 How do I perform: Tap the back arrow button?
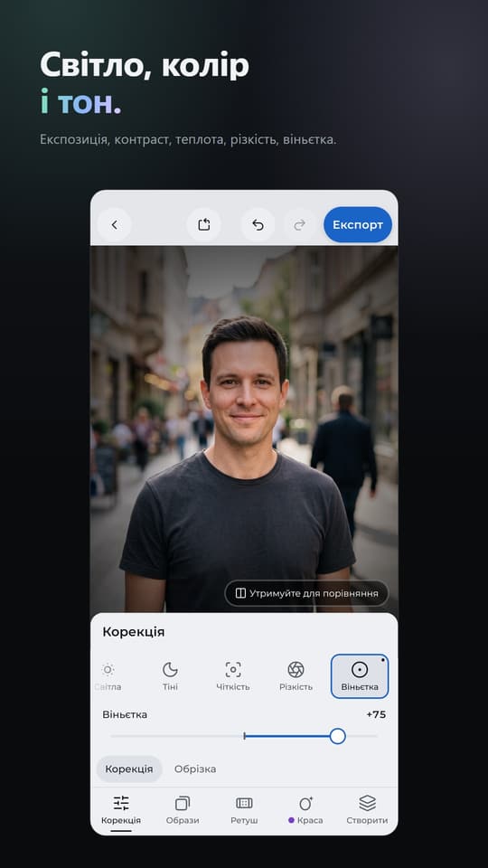click(115, 225)
